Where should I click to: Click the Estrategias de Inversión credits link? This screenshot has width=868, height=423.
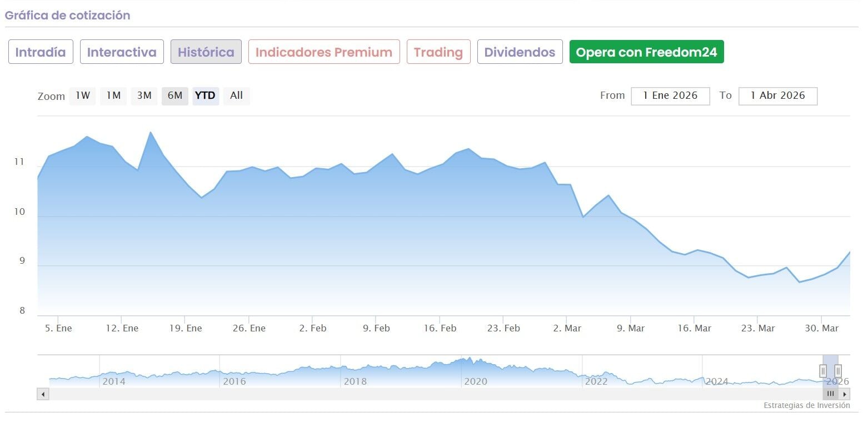click(x=806, y=406)
